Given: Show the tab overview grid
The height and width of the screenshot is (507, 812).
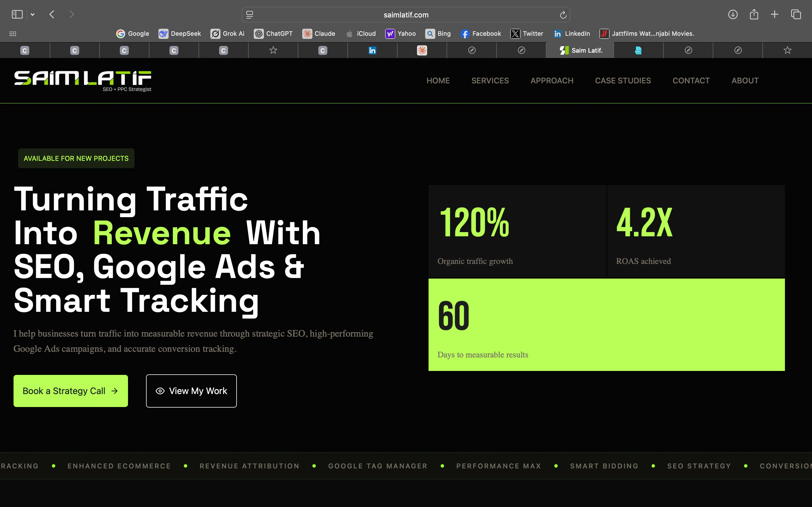Looking at the screenshot, I should 796,14.
